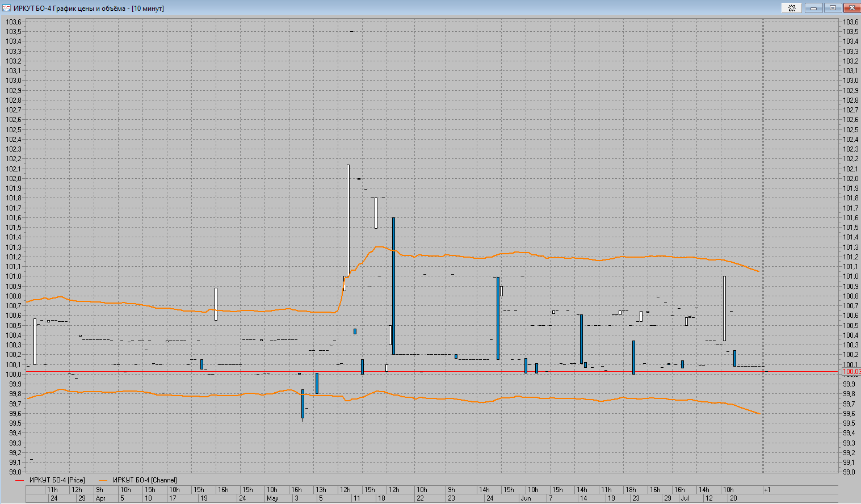
Task: Click the 'Jun' month label on time axis
Action: tap(526, 498)
